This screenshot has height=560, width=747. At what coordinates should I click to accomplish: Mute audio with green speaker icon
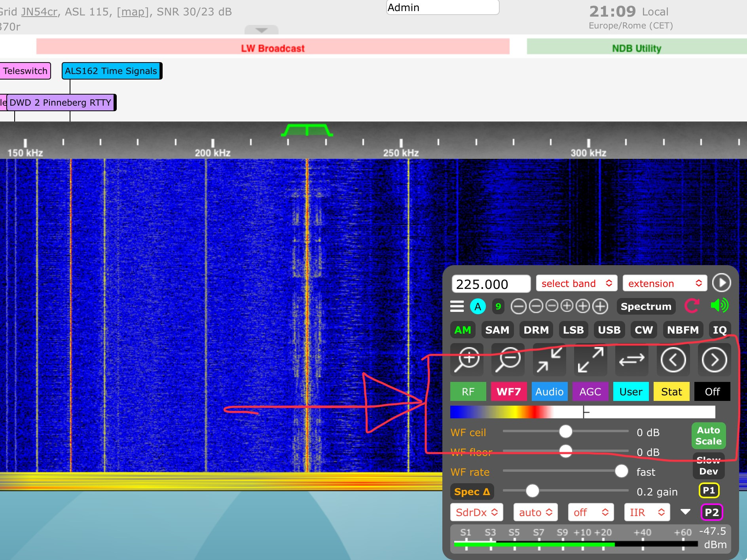click(719, 306)
